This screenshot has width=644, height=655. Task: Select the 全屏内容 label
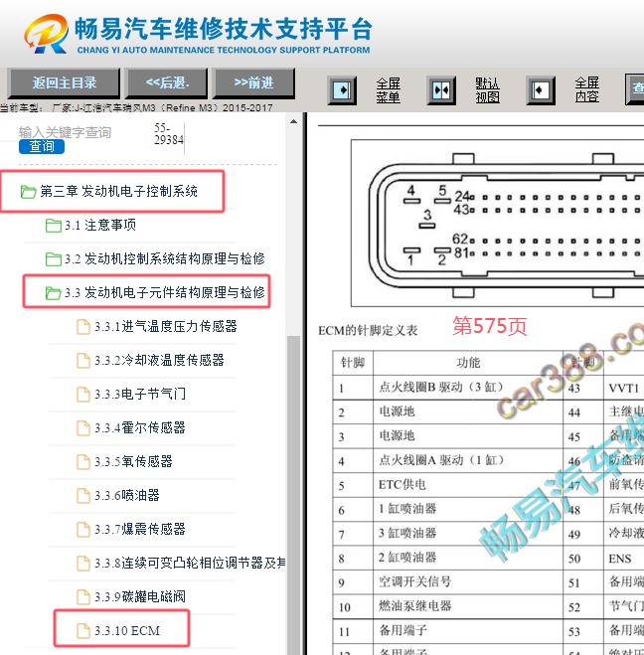[x=586, y=89]
